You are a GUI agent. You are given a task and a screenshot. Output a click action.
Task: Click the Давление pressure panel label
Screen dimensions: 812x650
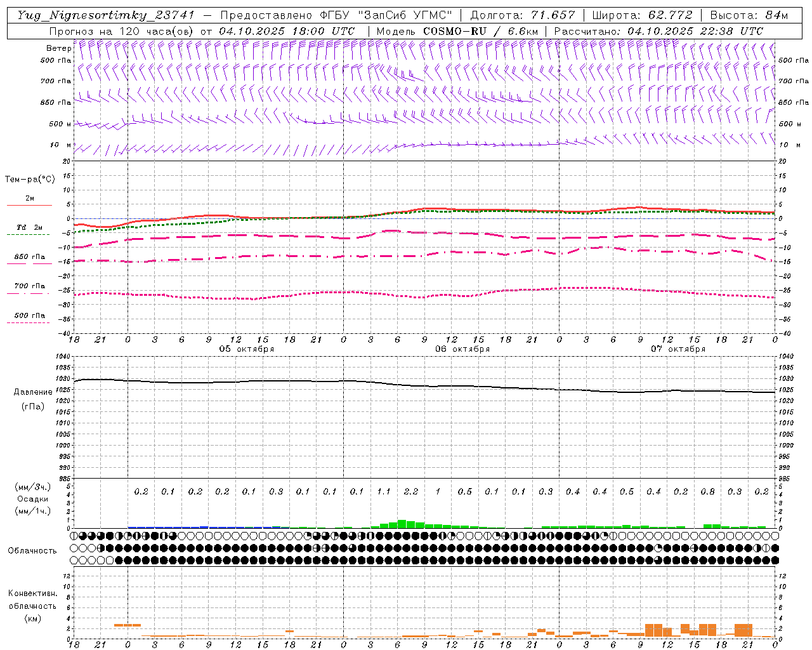pos(32,392)
